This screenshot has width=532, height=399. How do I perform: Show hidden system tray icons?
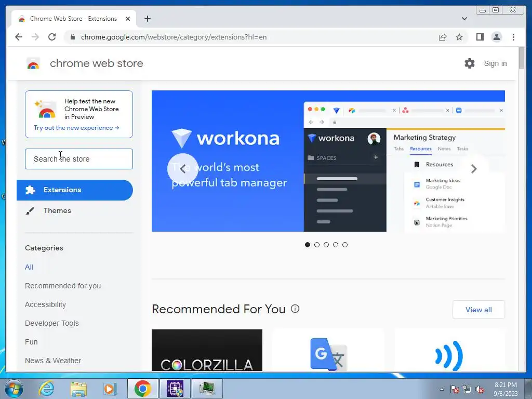pos(442,389)
